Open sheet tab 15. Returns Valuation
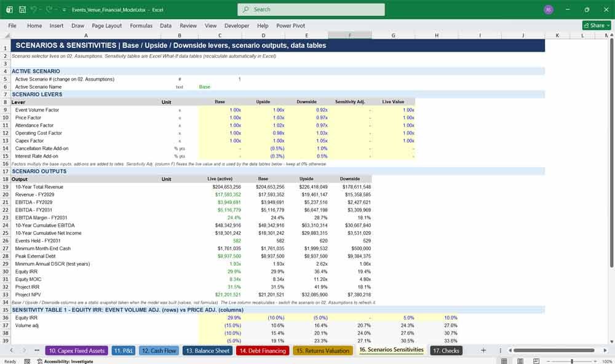This screenshot has width=615, height=364. 322,350
